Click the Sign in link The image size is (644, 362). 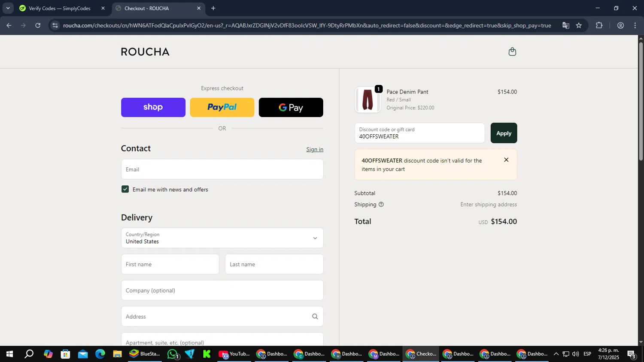tap(315, 149)
